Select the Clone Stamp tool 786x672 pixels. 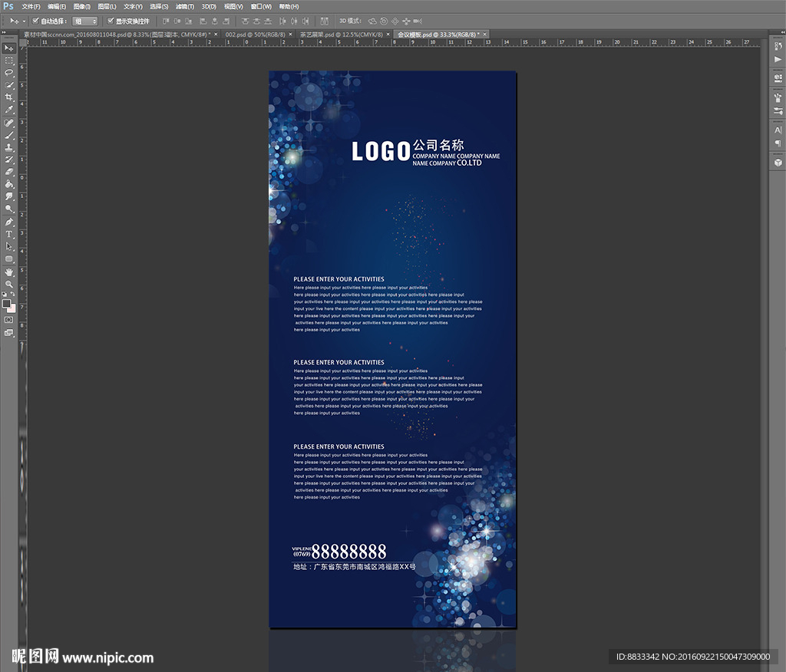9,147
